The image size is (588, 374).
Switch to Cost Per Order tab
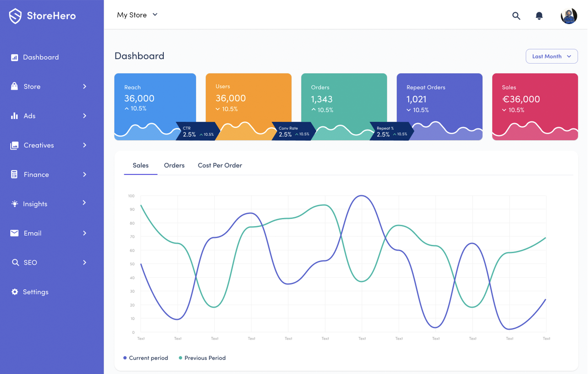click(220, 165)
